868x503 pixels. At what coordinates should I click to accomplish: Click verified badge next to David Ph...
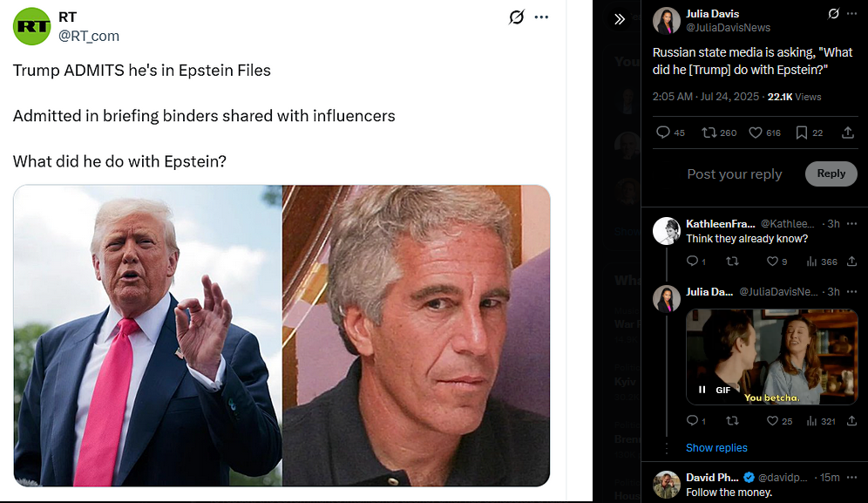point(749,478)
